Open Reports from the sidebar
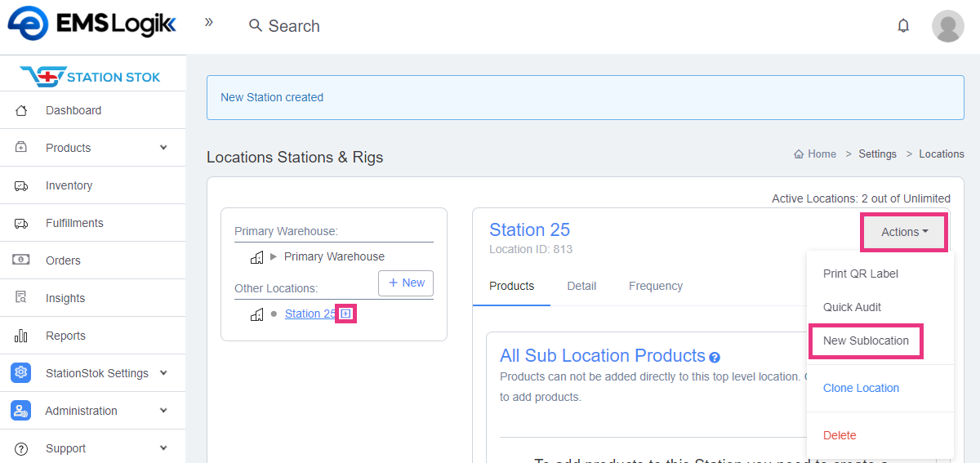Viewport: 980px width, 463px height. click(65, 336)
